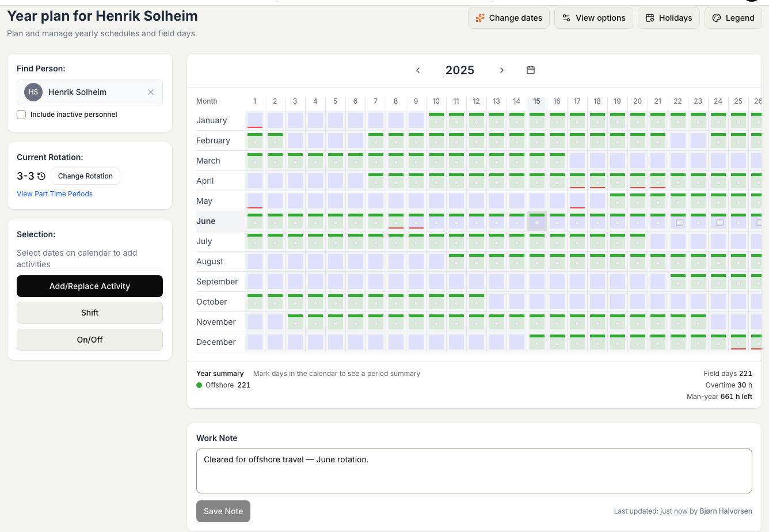Click the 3-3 rotation value

tap(25, 176)
